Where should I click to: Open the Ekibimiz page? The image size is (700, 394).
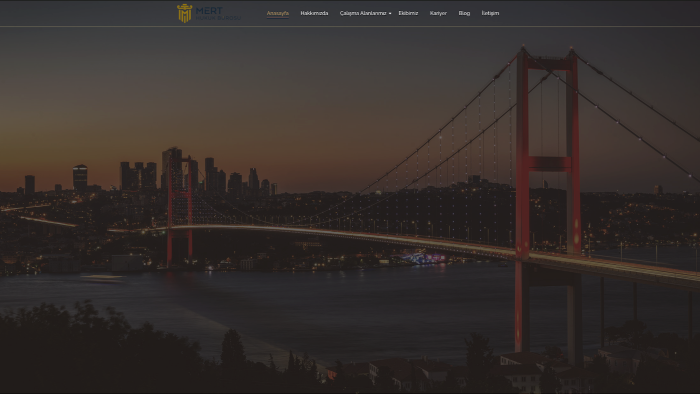pos(408,13)
